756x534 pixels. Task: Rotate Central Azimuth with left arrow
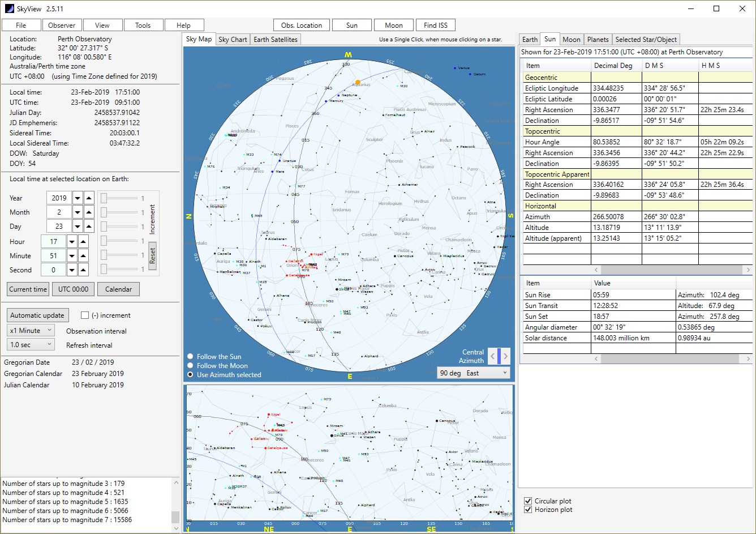(x=492, y=356)
